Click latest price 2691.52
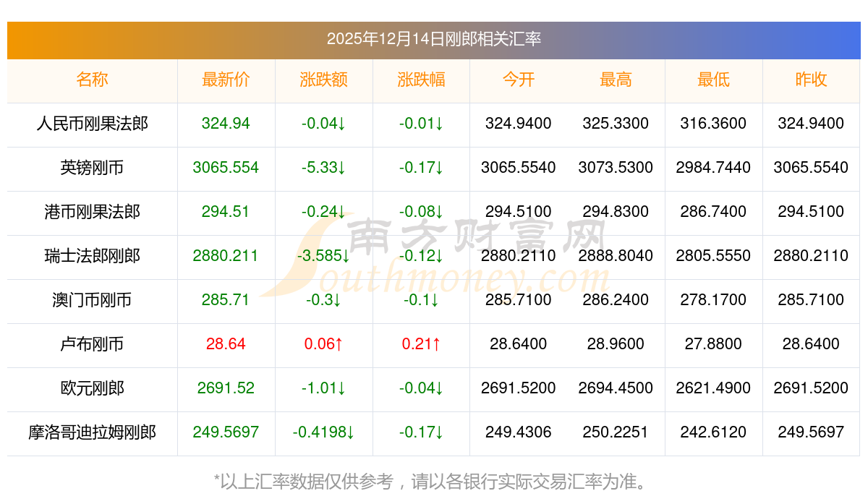The height and width of the screenshot is (504, 868). (226, 388)
